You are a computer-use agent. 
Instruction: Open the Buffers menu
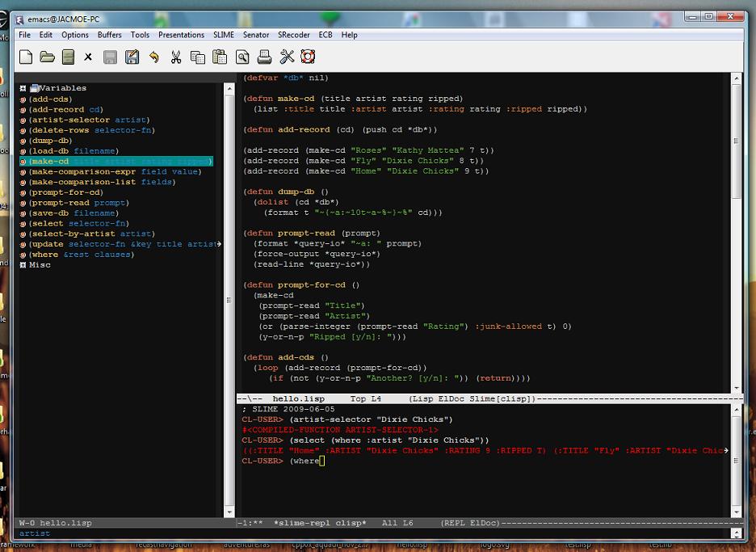(110, 35)
